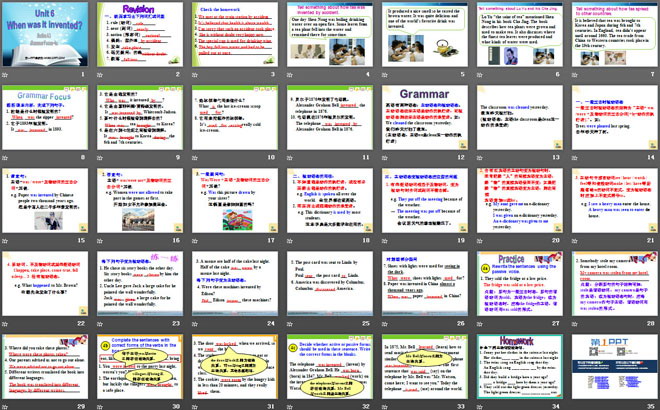
Task: Select slide 13 'The classroom was cleaned yesterday'
Action: point(520,117)
